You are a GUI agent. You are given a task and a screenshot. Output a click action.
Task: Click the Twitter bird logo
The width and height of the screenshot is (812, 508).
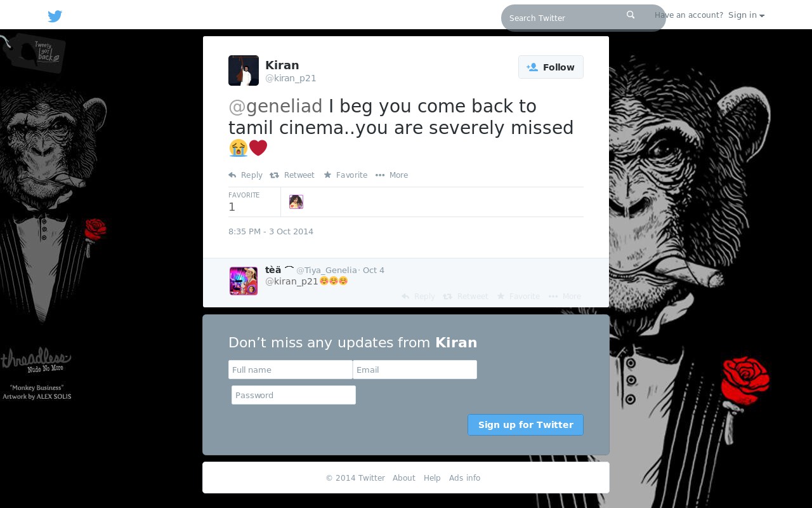coord(55,17)
